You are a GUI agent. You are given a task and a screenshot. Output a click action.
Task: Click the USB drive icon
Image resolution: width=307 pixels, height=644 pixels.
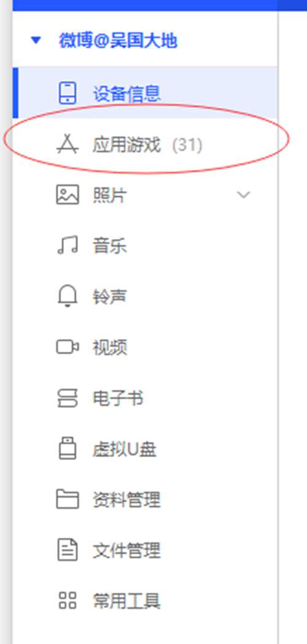click(68, 449)
